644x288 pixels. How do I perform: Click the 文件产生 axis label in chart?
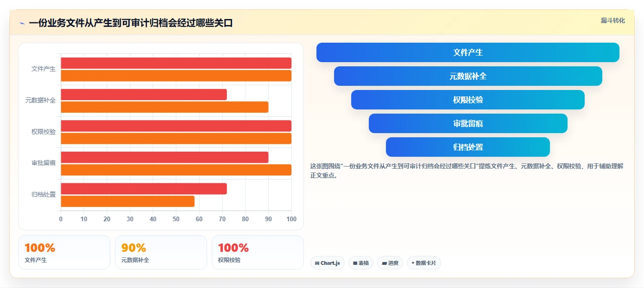(44, 69)
